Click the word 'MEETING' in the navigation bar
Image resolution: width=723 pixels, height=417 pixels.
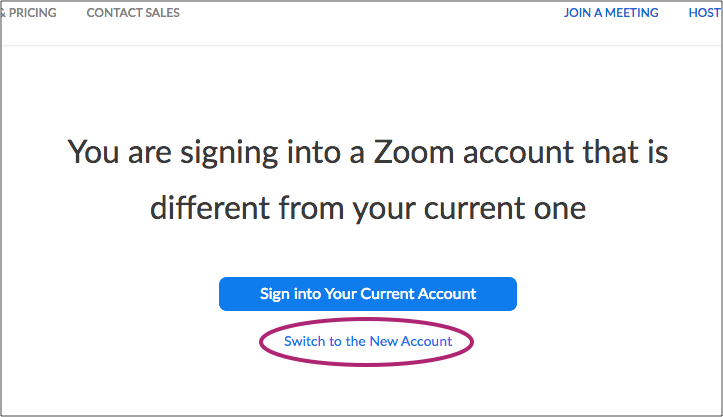click(x=628, y=13)
